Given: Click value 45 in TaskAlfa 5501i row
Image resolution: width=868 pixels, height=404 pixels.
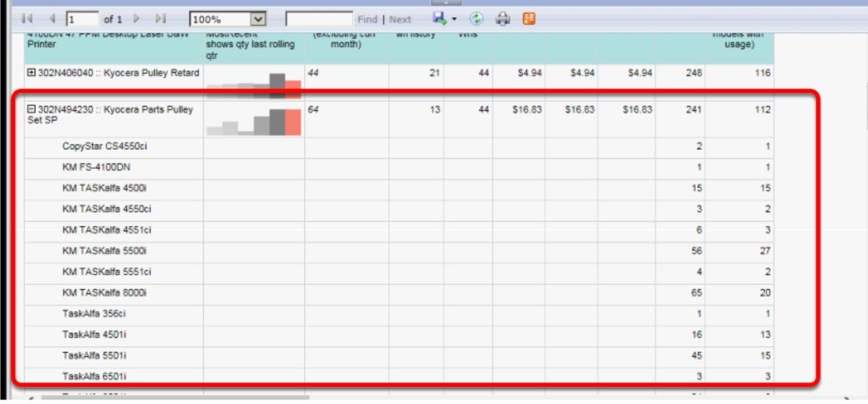Looking at the screenshot, I should [697, 355].
